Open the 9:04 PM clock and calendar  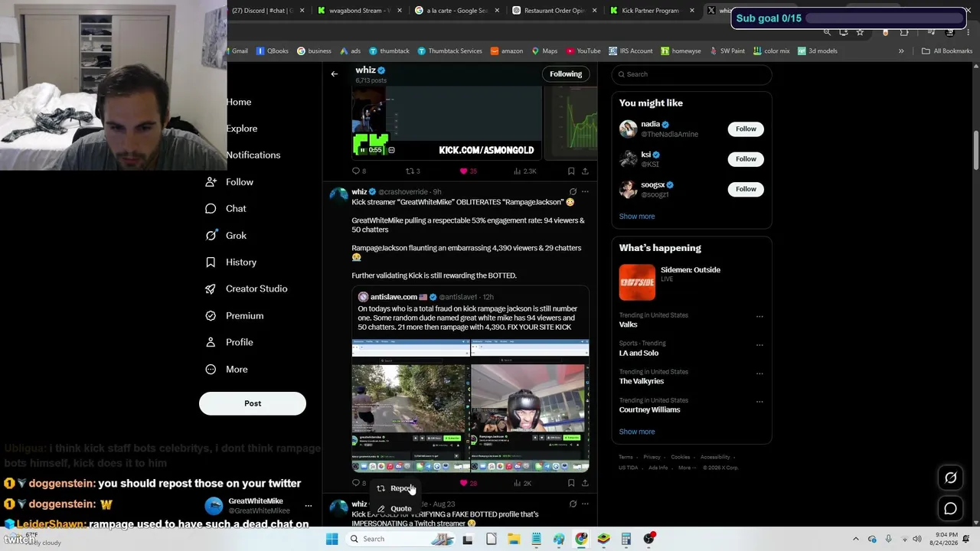tap(946, 539)
